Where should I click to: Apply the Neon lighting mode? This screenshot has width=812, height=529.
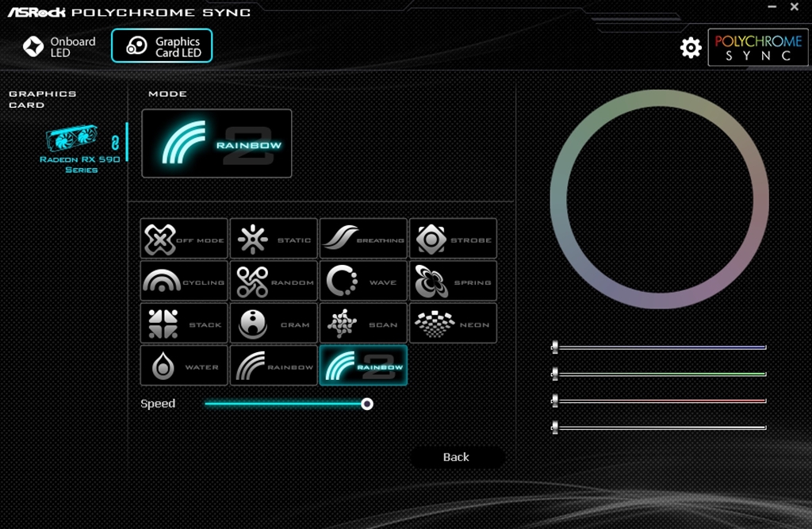point(453,324)
